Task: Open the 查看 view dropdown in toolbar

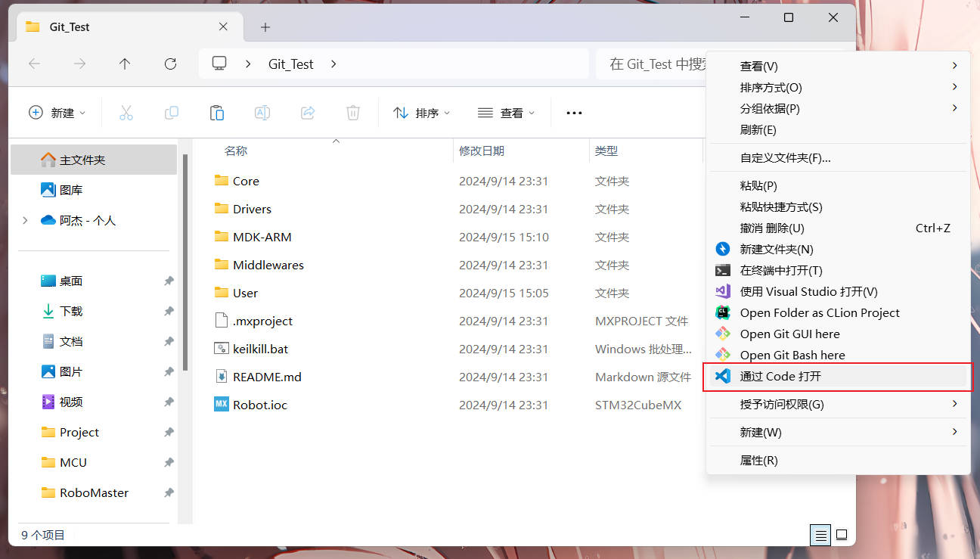Action: pyautogui.click(x=507, y=113)
